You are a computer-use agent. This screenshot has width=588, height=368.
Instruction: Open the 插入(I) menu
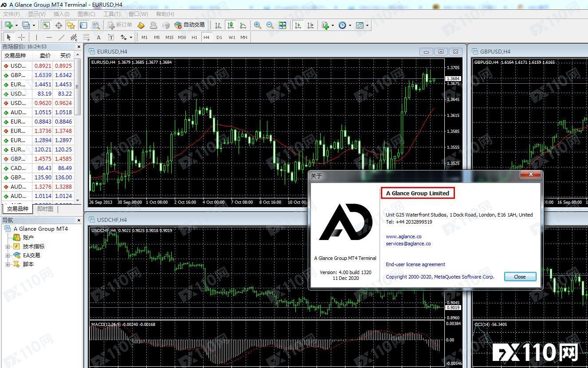[x=62, y=14]
